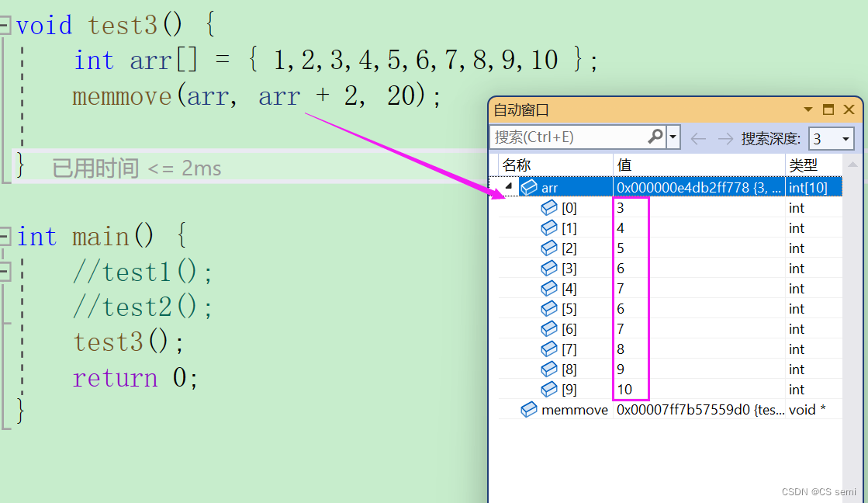Select the [8] element name
868x503 pixels.
pyautogui.click(x=569, y=369)
